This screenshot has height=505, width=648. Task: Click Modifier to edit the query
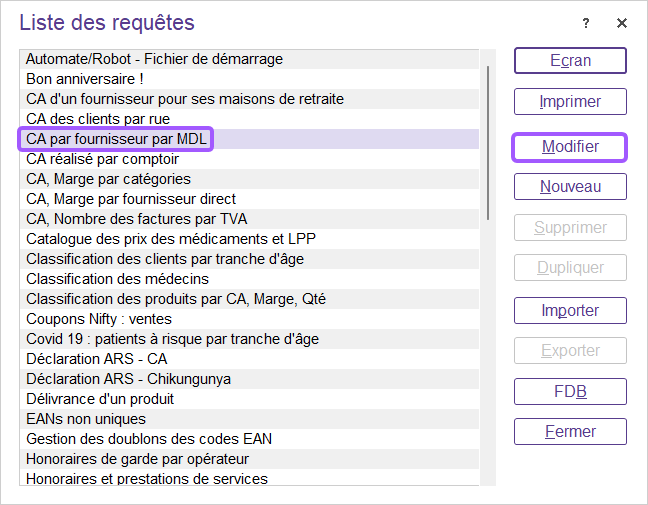tap(570, 147)
